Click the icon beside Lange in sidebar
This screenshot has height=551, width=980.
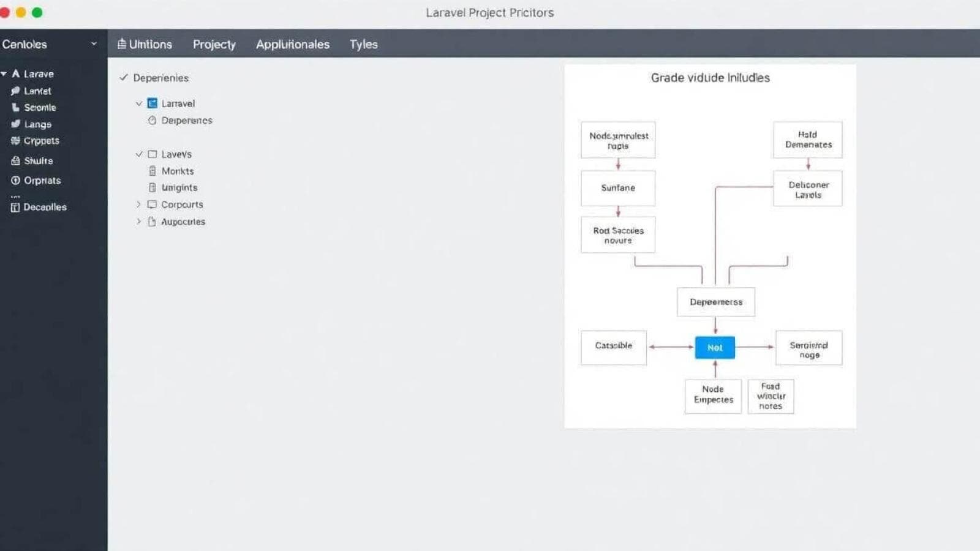pyautogui.click(x=15, y=124)
